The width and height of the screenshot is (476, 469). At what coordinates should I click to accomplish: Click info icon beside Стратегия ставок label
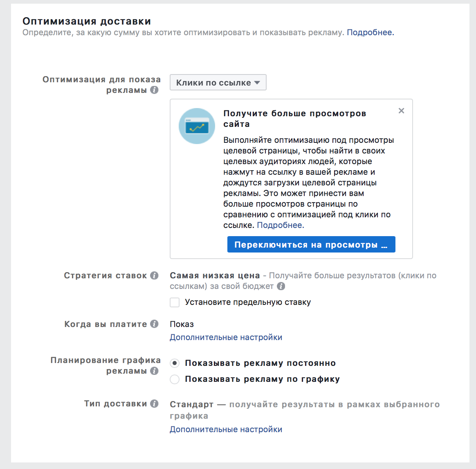(154, 275)
